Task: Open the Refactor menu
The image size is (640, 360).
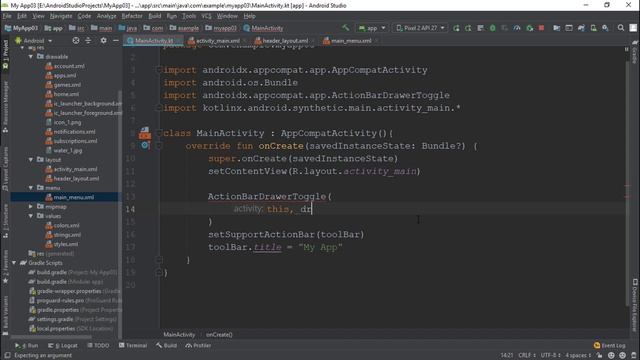Action: point(132,16)
